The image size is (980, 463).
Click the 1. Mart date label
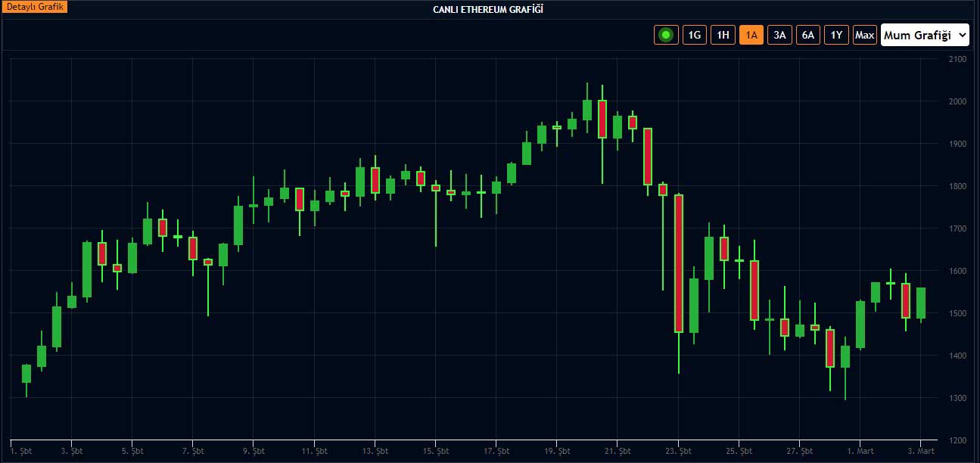click(x=860, y=451)
